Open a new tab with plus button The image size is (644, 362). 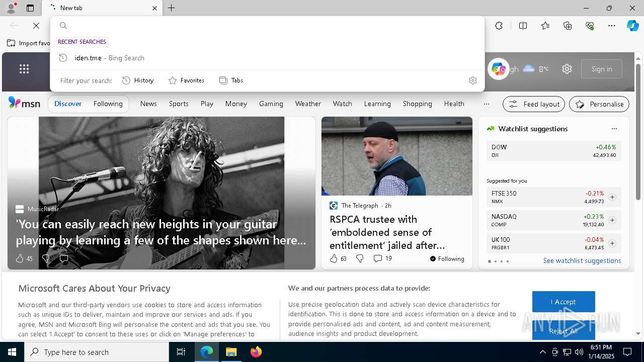[x=172, y=8]
